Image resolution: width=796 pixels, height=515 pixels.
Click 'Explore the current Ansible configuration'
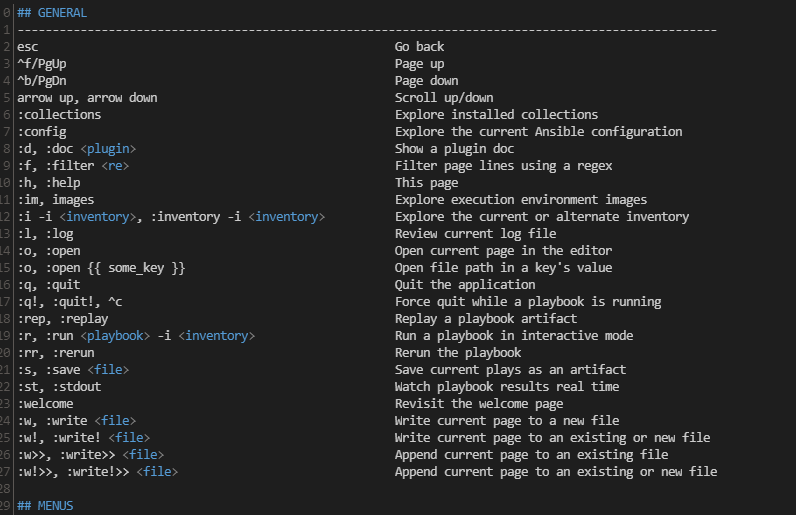[x=539, y=132]
